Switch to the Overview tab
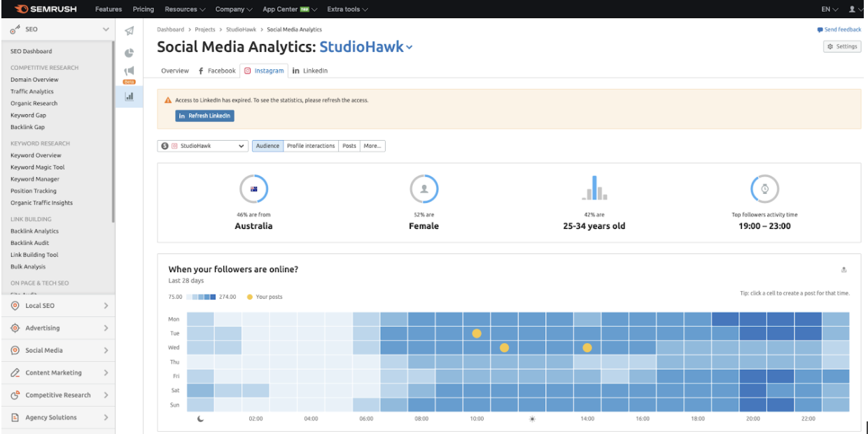 pos(175,71)
